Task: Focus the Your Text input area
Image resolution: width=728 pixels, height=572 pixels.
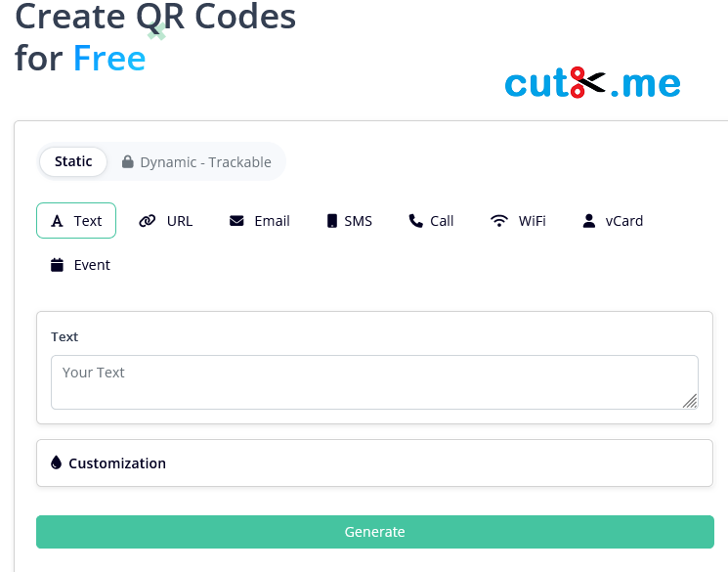Action: click(374, 382)
